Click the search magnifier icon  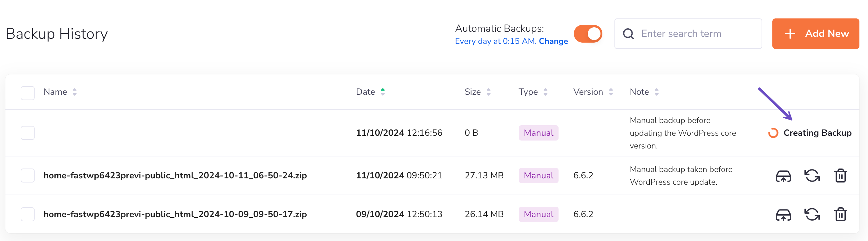pyautogui.click(x=628, y=34)
